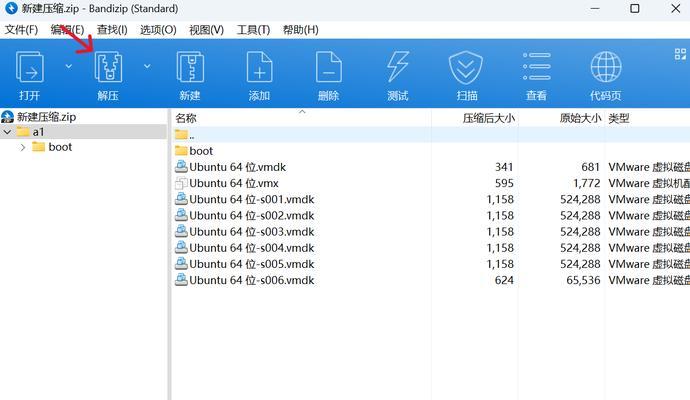Click the Scan (扫描) shield icon
The height and width of the screenshot is (400, 690).
point(466,67)
